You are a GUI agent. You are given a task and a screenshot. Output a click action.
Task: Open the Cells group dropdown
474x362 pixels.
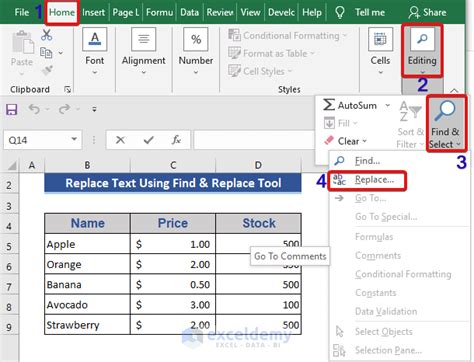(380, 51)
